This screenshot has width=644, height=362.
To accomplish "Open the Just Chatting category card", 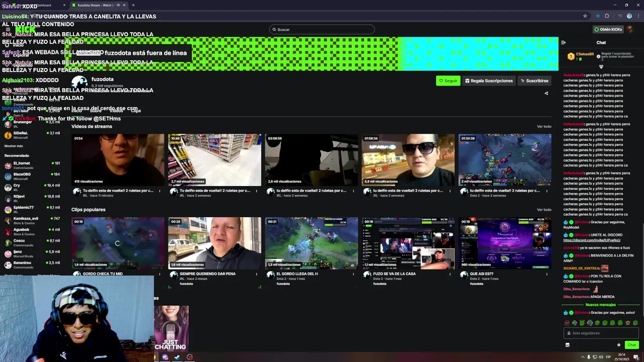I will pyautogui.click(x=171, y=328).
